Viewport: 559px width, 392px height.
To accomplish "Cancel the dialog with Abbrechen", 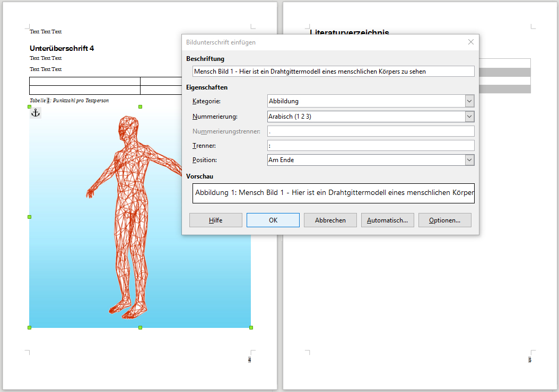I will click(330, 220).
